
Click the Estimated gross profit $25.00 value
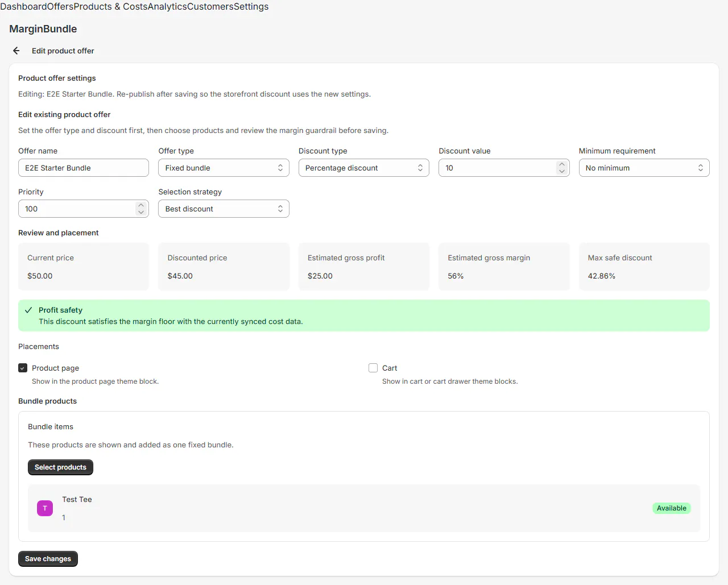point(320,276)
